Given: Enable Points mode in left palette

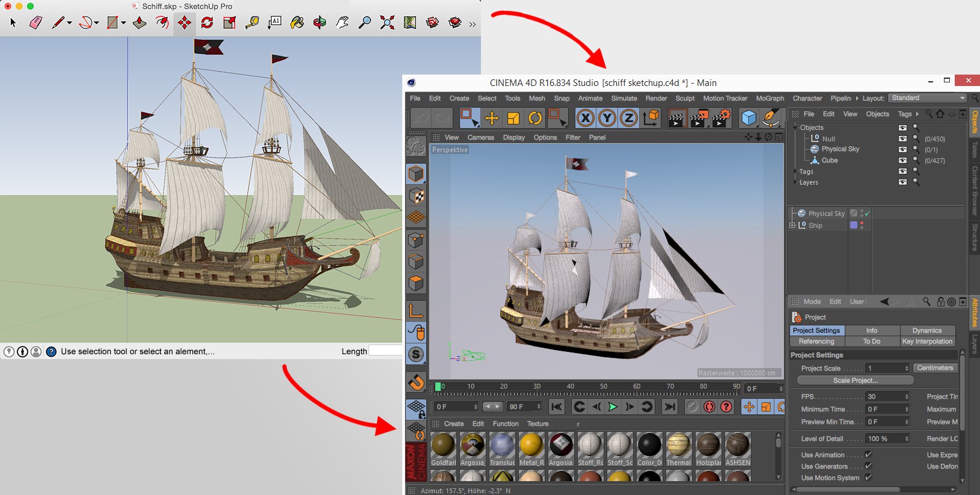Looking at the screenshot, I should (416, 240).
